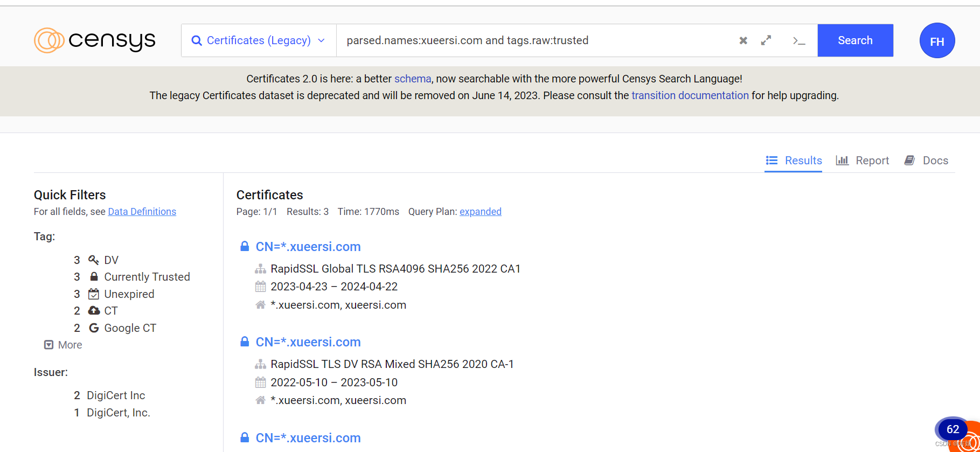Screen dimensions: 980x452
Task: Select text RapidSSL TLS DV RSA Mixed SHA256 2020 CA-1
Action: [392, 364]
